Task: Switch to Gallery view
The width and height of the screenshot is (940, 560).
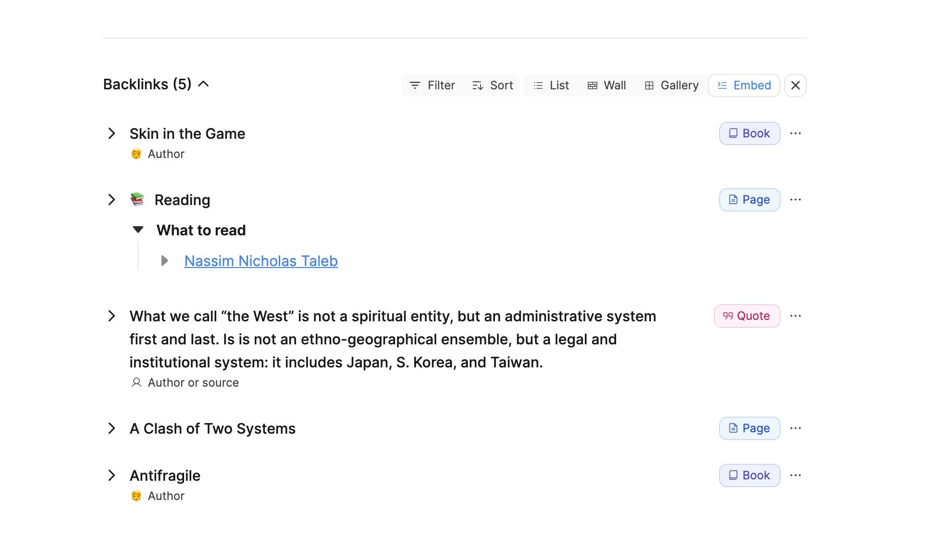Action: tap(671, 85)
